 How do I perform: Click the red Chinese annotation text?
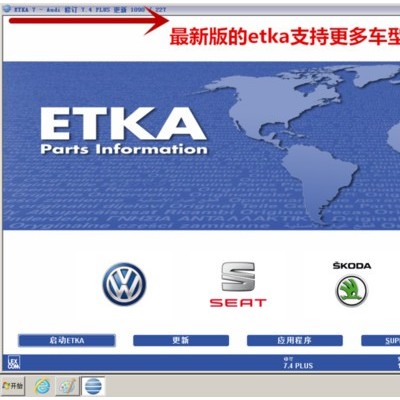pos(285,37)
